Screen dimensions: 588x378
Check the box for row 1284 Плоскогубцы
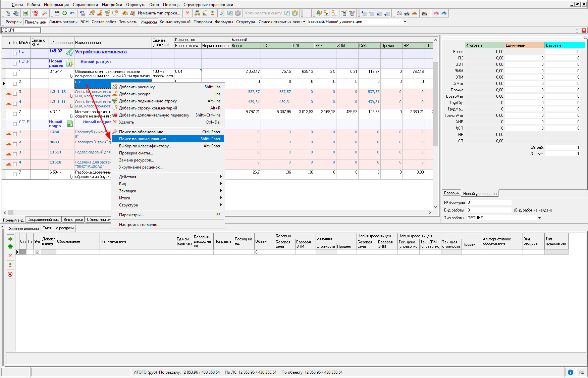pyautogui.click(x=15, y=134)
